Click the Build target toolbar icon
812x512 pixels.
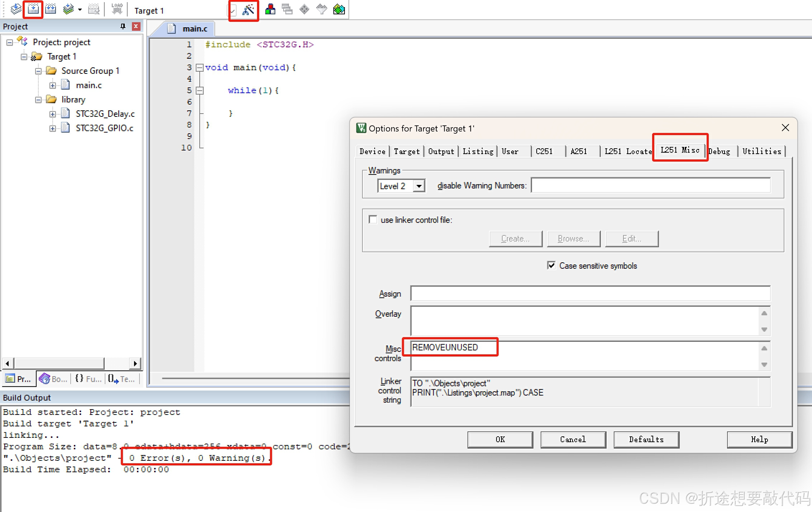(33, 9)
